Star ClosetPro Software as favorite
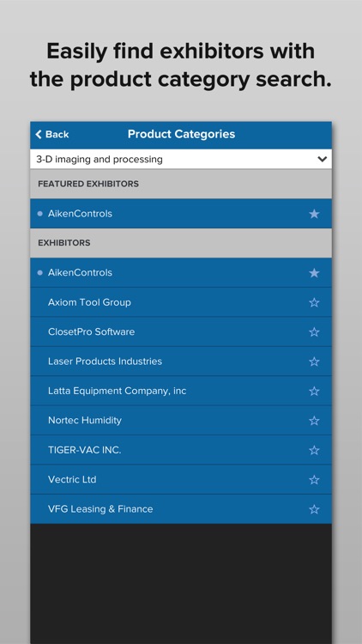The image size is (362, 644). click(314, 331)
